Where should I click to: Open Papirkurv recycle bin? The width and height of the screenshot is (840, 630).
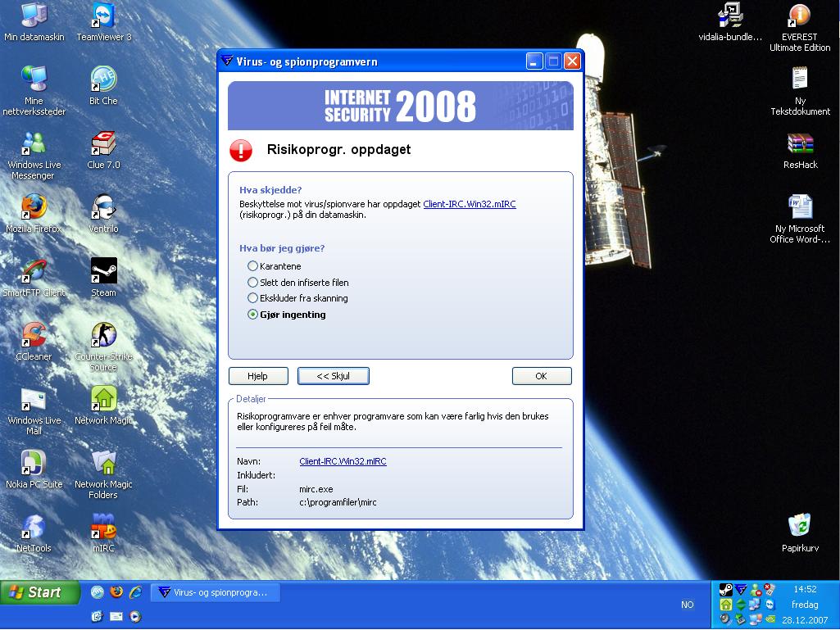pos(800,533)
